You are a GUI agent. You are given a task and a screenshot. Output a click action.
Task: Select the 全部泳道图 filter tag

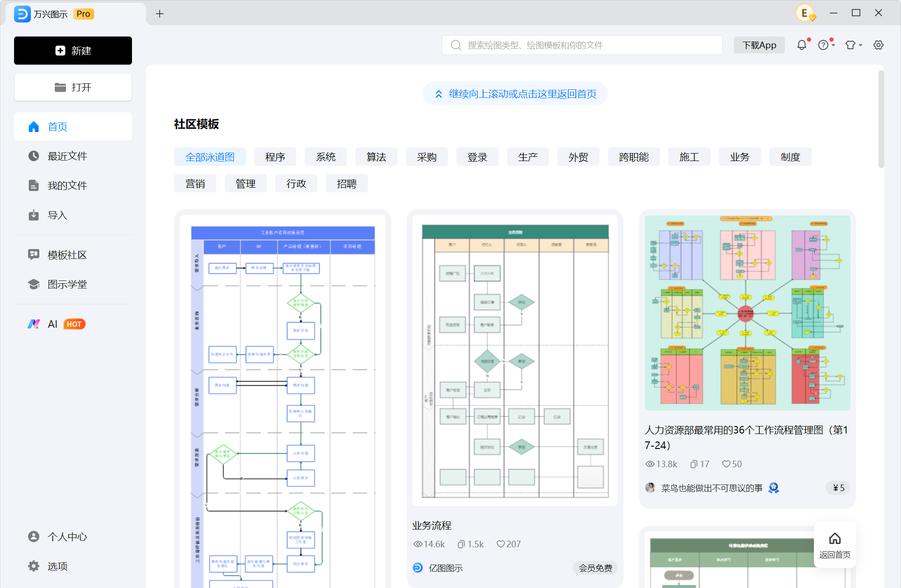pos(210,157)
